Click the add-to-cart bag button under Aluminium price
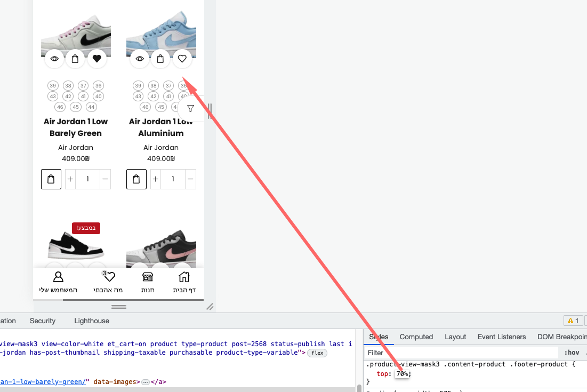Image resolution: width=587 pixels, height=392 pixels. pyautogui.click(x=136, y=179)
